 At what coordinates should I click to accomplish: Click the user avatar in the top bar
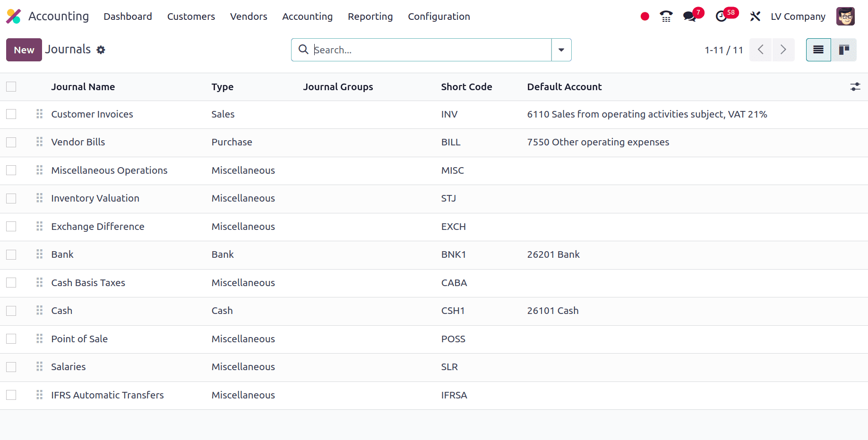(x=845, y=17)
